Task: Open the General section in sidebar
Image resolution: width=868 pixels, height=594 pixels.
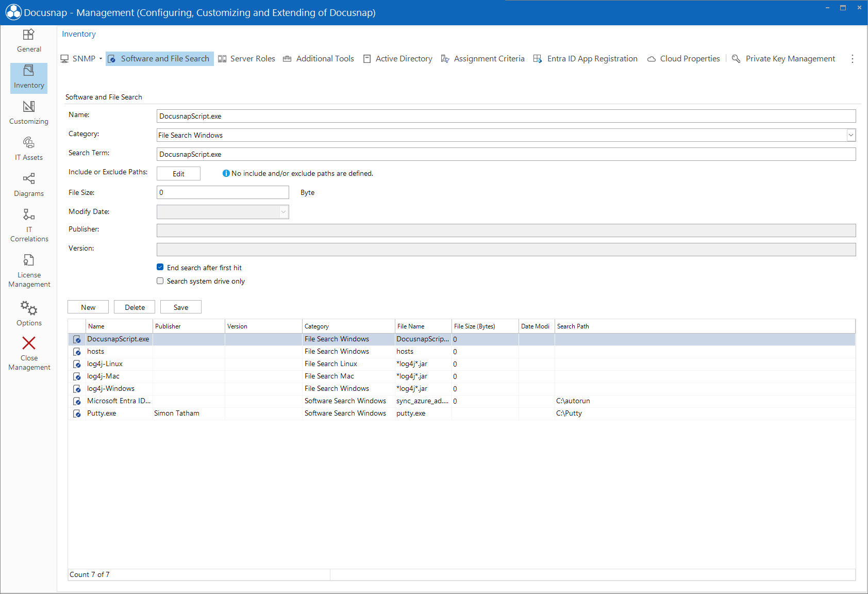Action: pos(29,41)
